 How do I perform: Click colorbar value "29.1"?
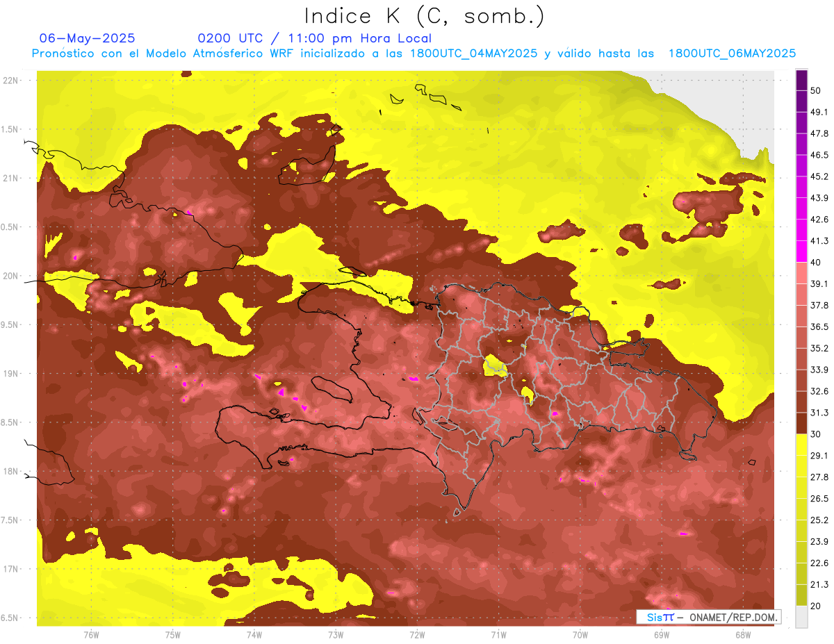click(x=819, y=456)
